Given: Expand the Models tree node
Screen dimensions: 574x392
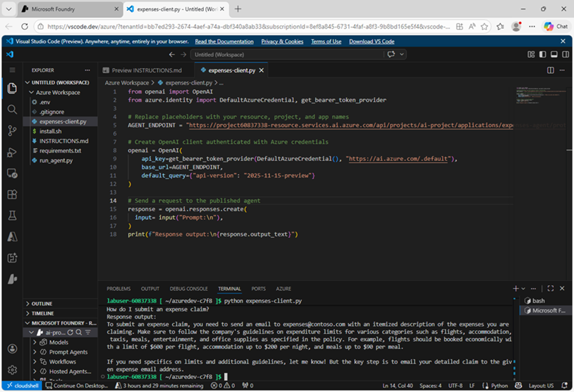Looking at the screenshot, I should [x=59, y=342].
